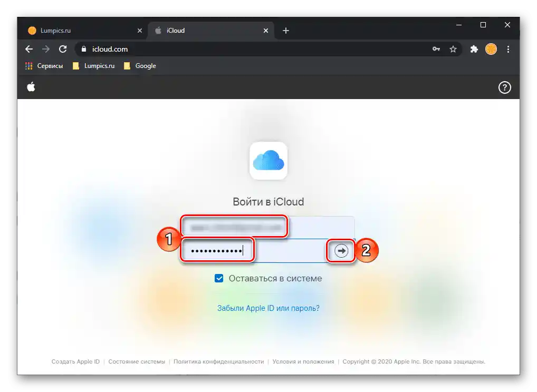The width and height of the screenshot is (537, 392).
Task: Open Забыли Apple ID или пароль link
Action: pos(268,308)
